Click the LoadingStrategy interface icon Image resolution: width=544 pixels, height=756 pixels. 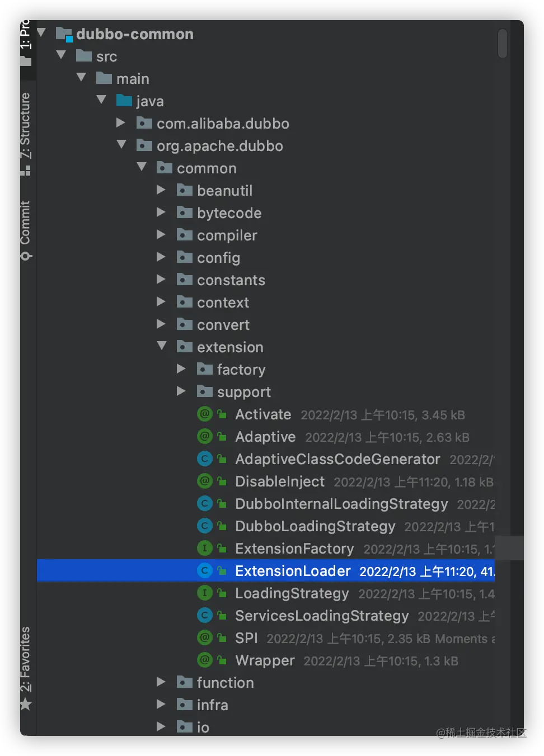point(205,593)
